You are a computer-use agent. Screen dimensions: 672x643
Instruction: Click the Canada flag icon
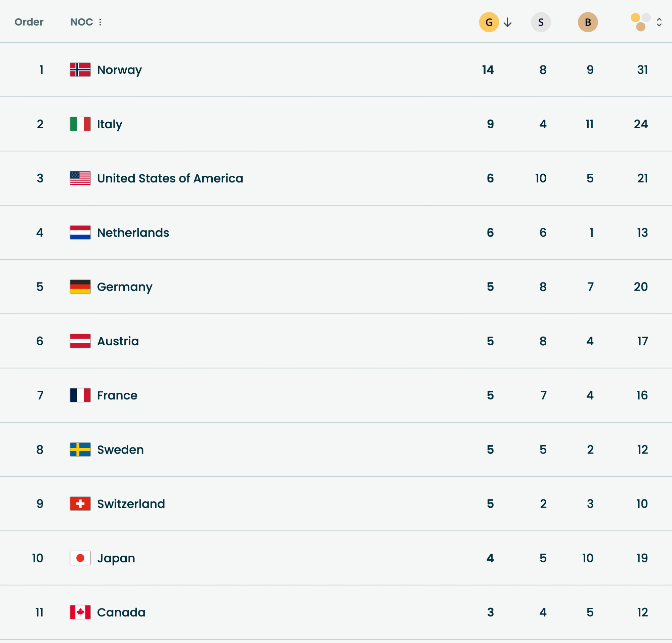[80, 612]
